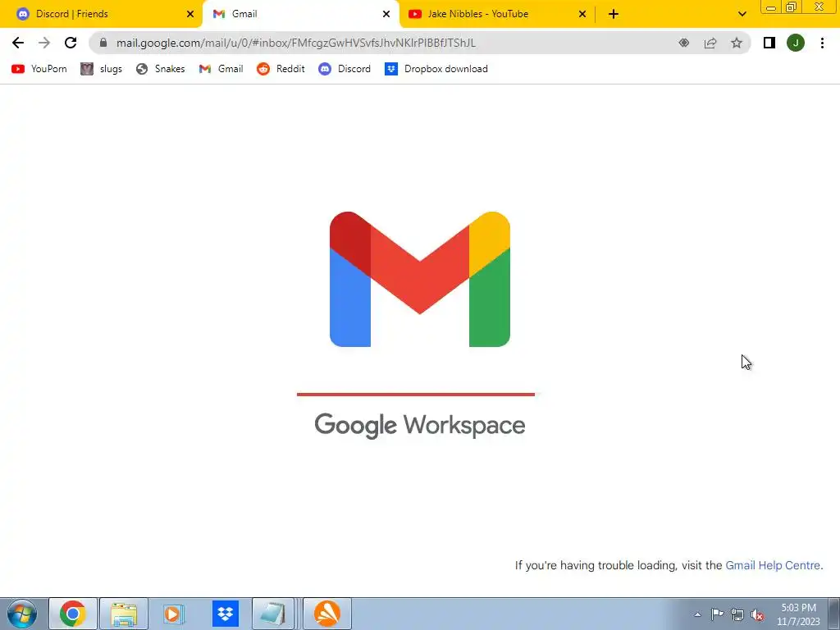The height and width of the screenshot is (630, 840).
Task: Open the Windows Start menu
Action: point(22,614)
